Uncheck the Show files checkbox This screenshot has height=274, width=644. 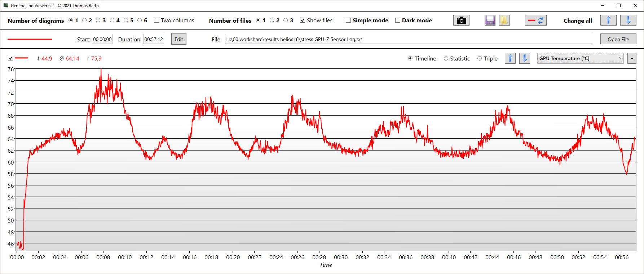[303, 21]
